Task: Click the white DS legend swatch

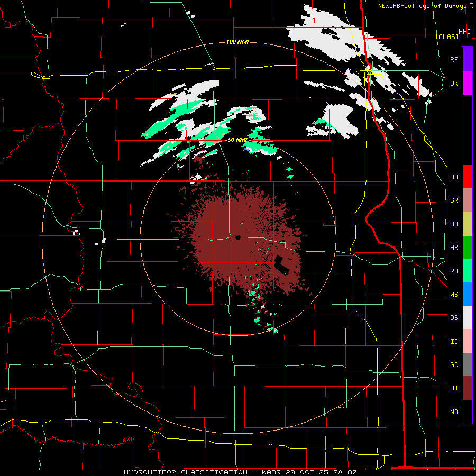Action: coord(467,317)
